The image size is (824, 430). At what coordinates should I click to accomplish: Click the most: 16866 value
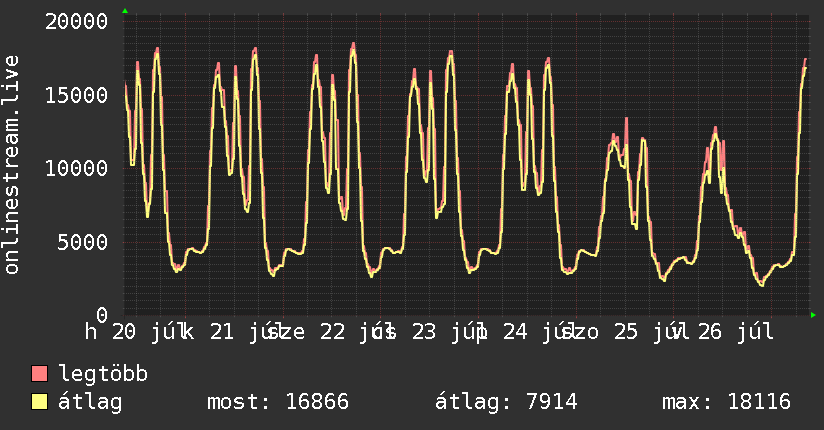coord(278,402)
